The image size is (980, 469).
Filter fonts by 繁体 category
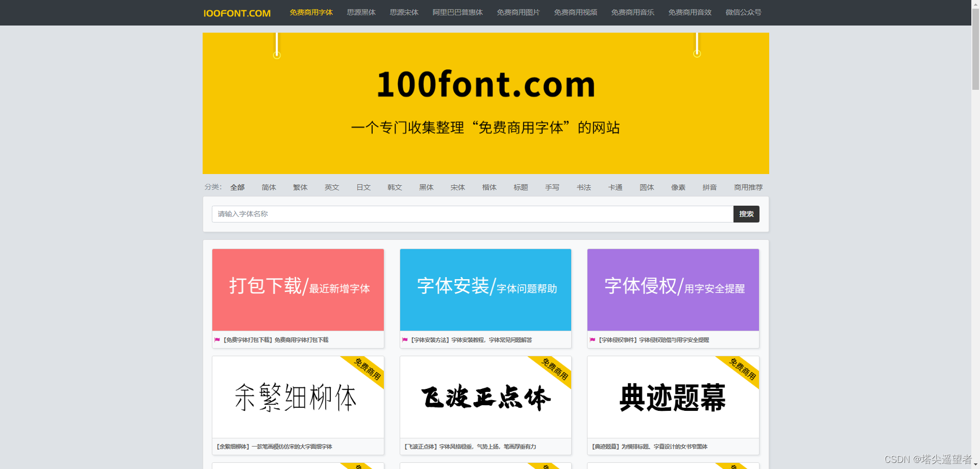click(300, 187)
